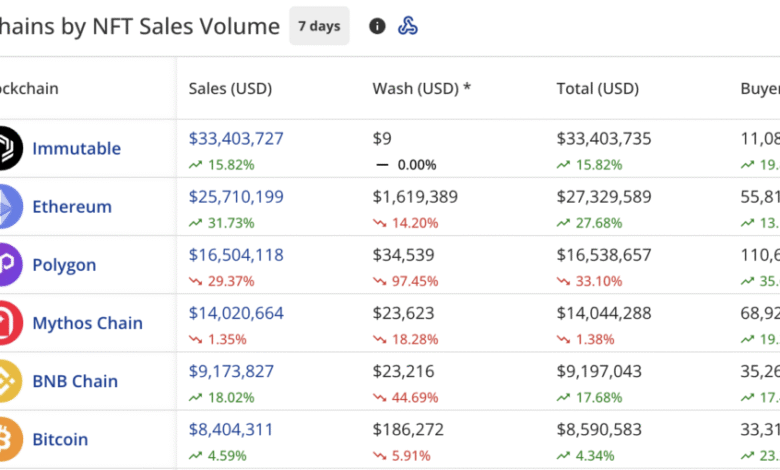Select Immutable wash value $9
Image resolution: width=780 pixels, height=470 pixels.
pos(382,138)
